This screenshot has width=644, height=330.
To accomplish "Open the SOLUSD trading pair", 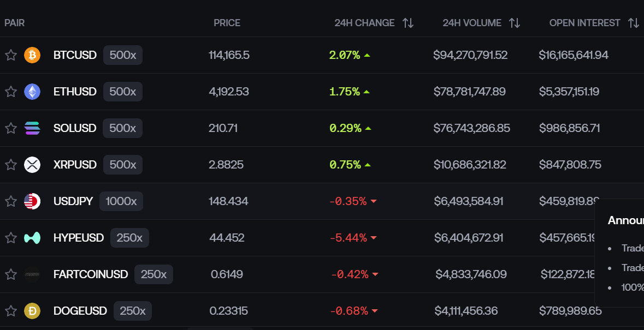I will [75, 128].
